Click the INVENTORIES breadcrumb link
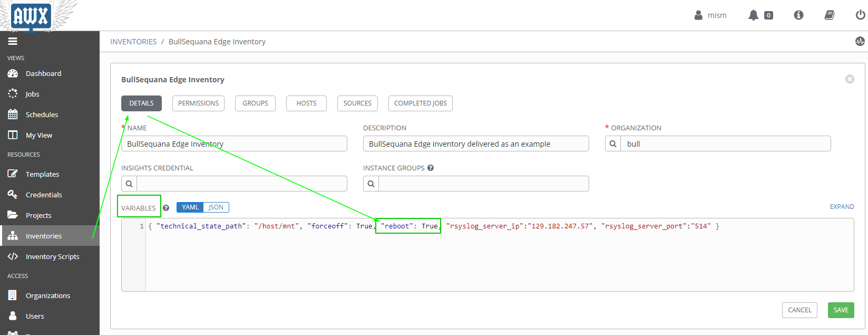 (x=133, y=42)
